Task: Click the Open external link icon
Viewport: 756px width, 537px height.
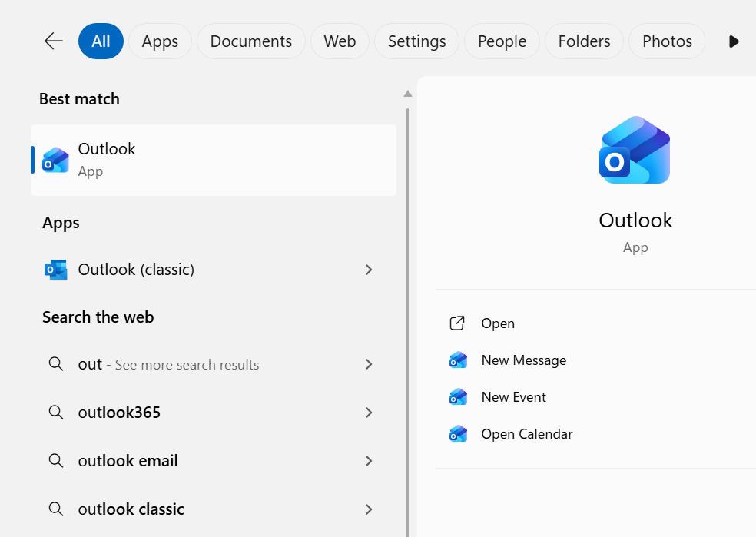Action: [458, 323]
